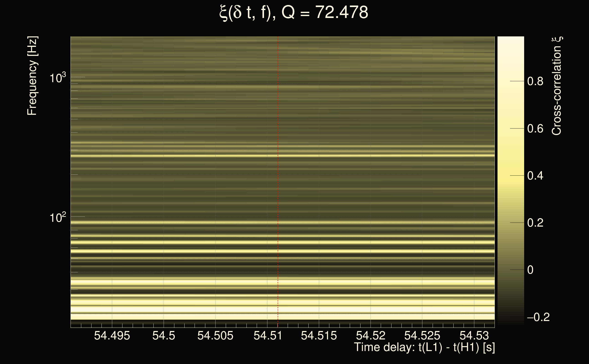
Task: Click the 0 tick label on colorbar
Action: tap(530, 270)
